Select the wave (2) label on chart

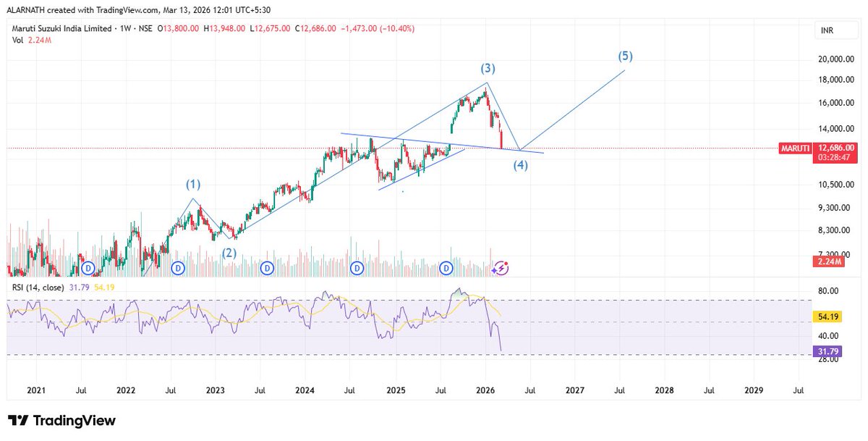click(x=229, y=253)
